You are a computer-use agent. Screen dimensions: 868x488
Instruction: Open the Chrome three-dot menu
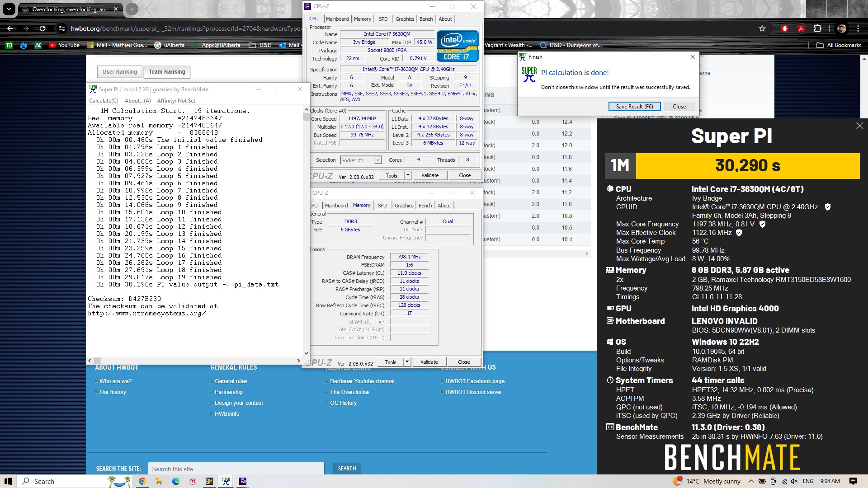tap(858, 28)
